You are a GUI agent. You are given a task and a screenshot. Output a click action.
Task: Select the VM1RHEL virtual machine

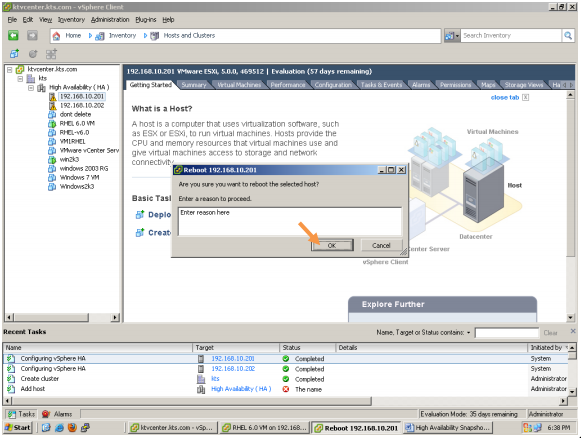(73, 141)
